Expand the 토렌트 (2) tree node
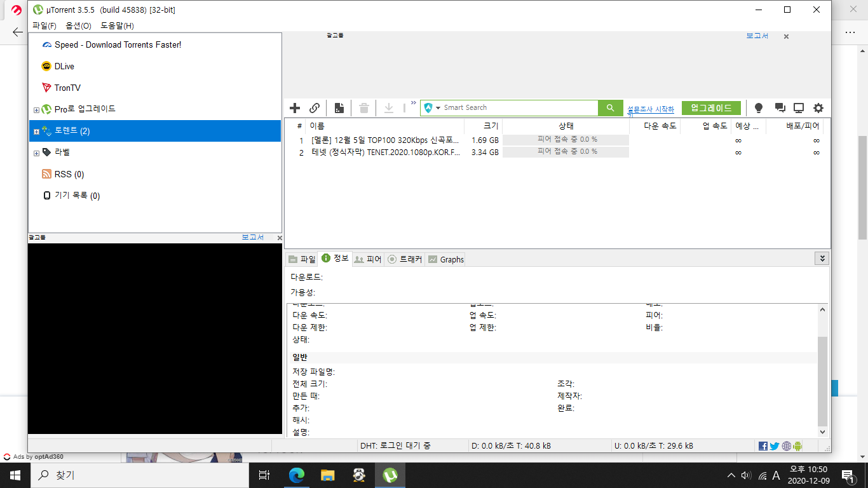Screen dimensions: 868x488 [x=36, y=132]
